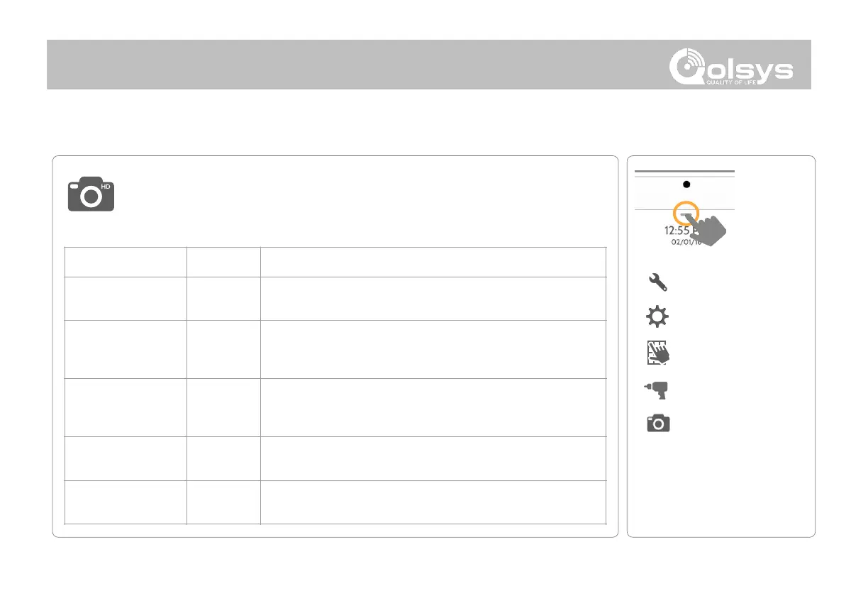Click the Qolsys logo in the header
868x613 pixels.
(x=731, y=68)
